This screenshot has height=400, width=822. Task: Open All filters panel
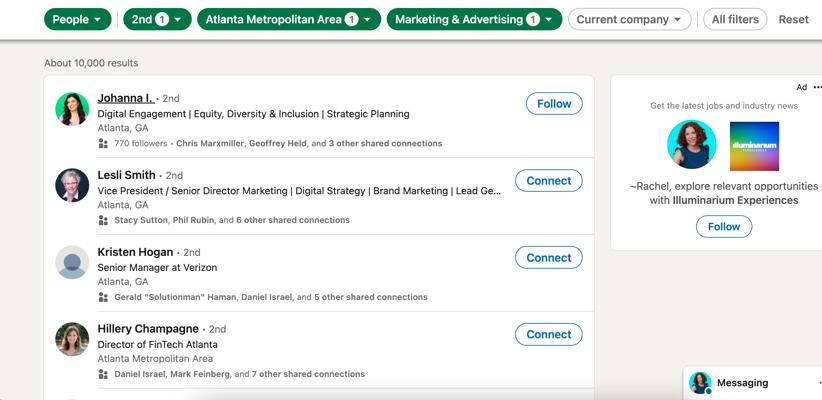point(735,19)
